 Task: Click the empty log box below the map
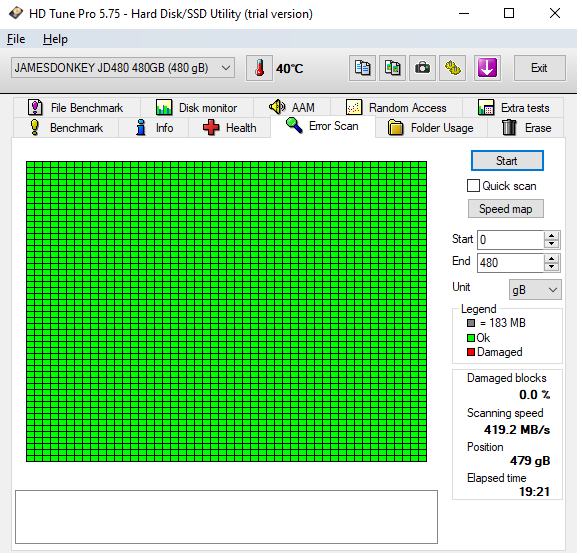[226, 517]
